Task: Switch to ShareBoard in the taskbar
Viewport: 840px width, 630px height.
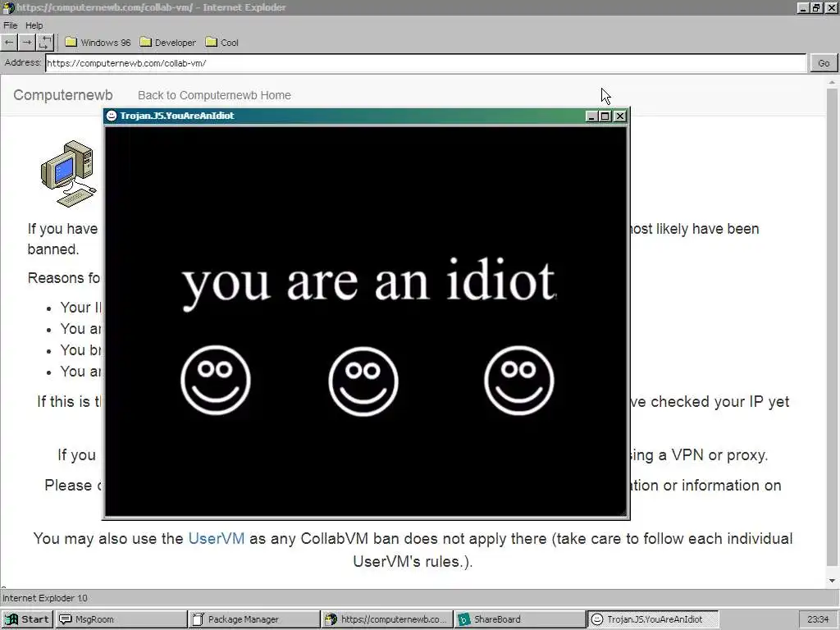Action: pyautogui.click(x=519, y=619)
